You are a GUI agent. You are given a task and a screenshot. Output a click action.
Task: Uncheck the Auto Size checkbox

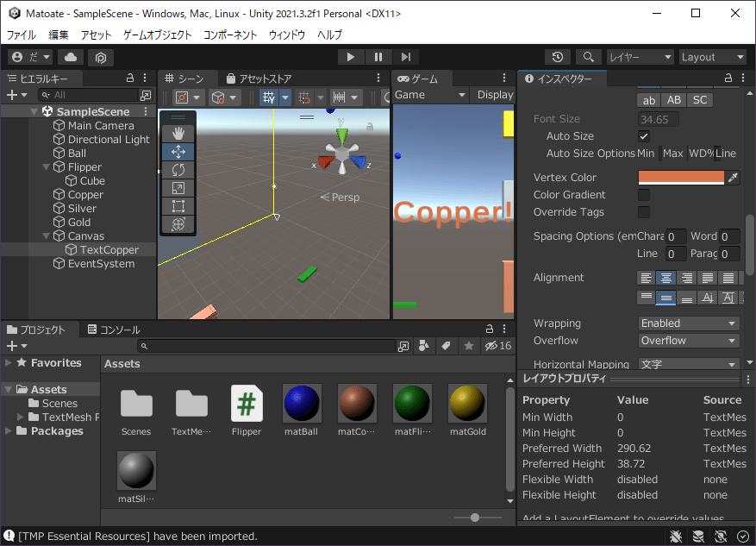[x=644, y=136]
